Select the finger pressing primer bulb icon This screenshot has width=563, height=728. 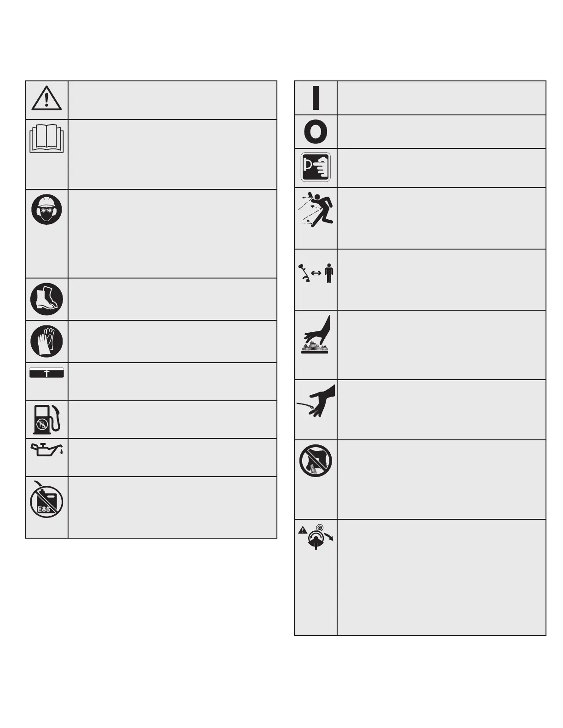(x=316, y=167)
